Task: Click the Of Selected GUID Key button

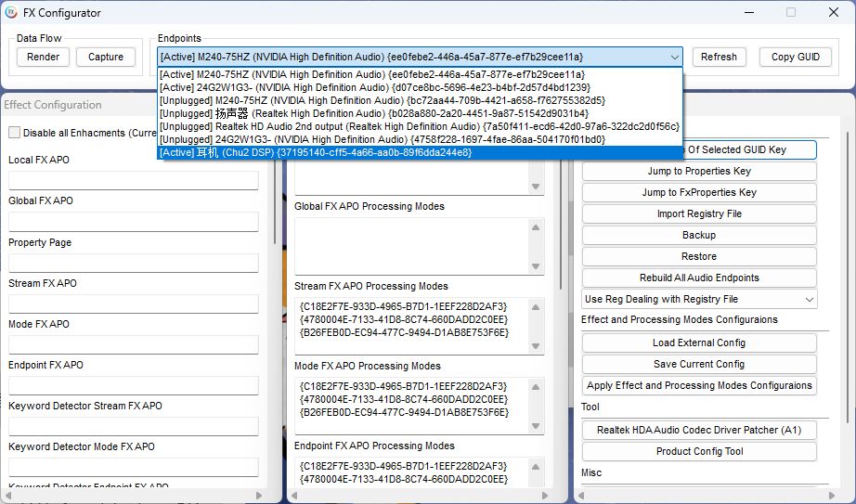Action: 749,149
